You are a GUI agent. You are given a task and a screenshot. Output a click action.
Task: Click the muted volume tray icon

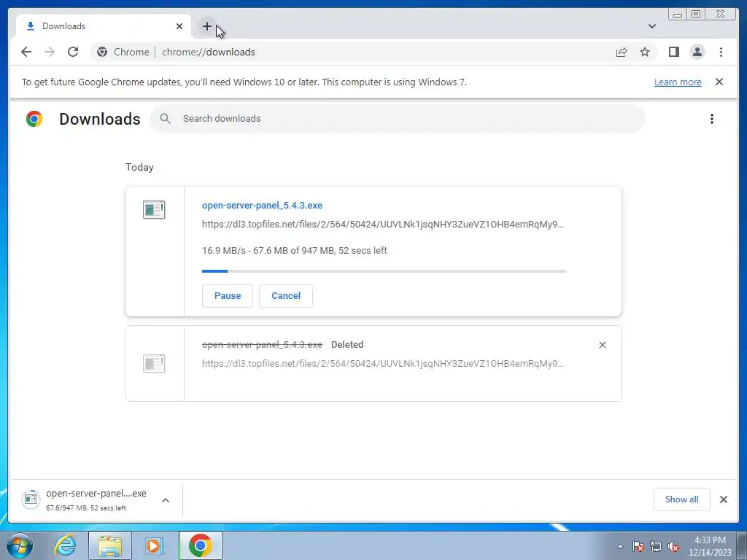point(673,546)
